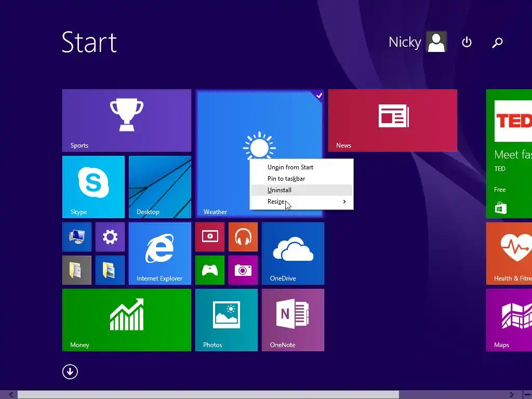Image resolution: width=532 pixels, height=399 pixels.
Task: Open the Money tile
Action: 127,320
